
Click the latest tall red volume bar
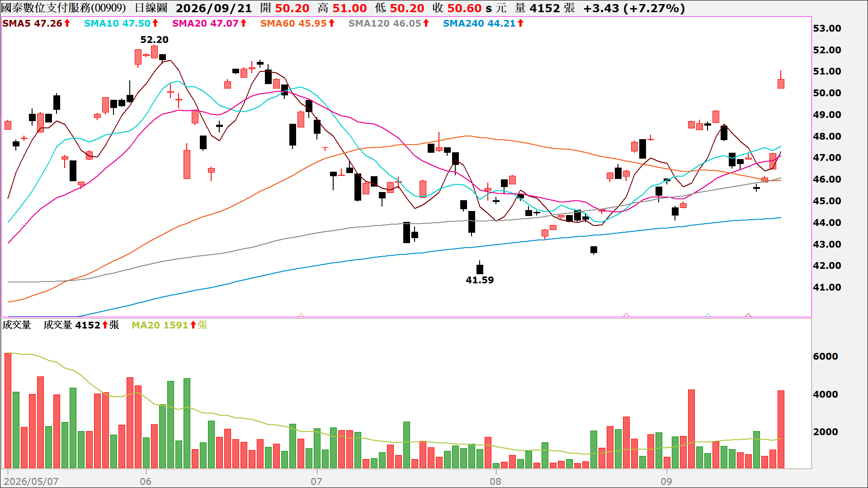pyautogui.click(x=781, y=429)
